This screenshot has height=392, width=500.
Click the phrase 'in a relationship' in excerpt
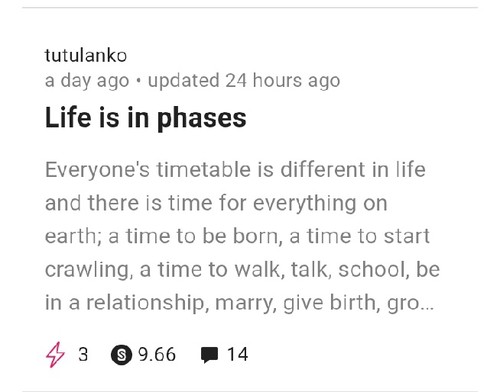click(x=127, y=303)
